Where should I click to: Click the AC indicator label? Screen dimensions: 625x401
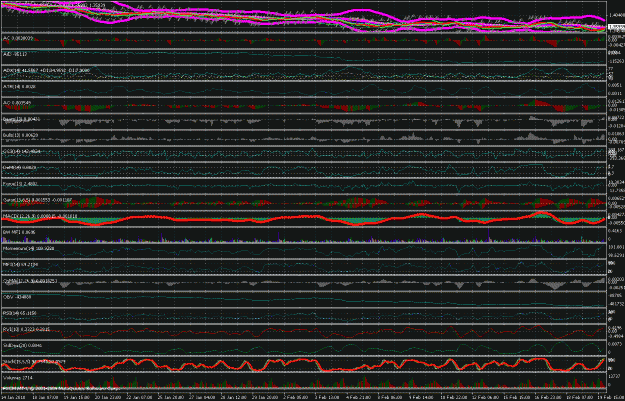(18, 38)
